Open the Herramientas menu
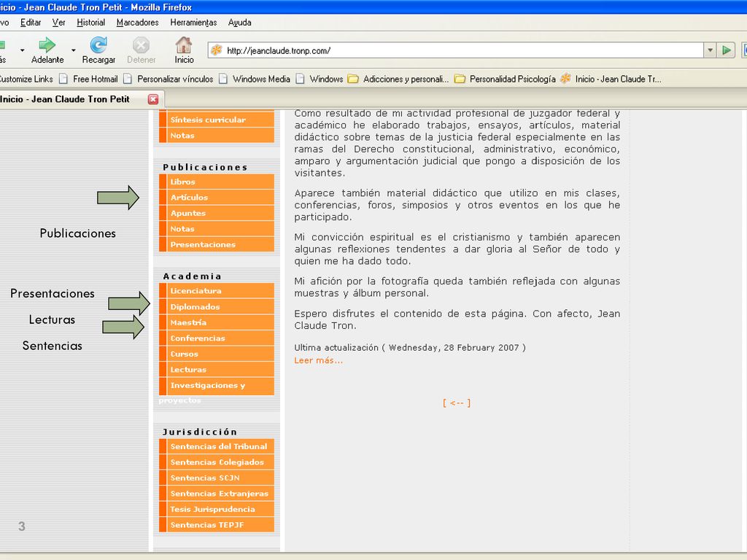 click(x=193, y=23)
